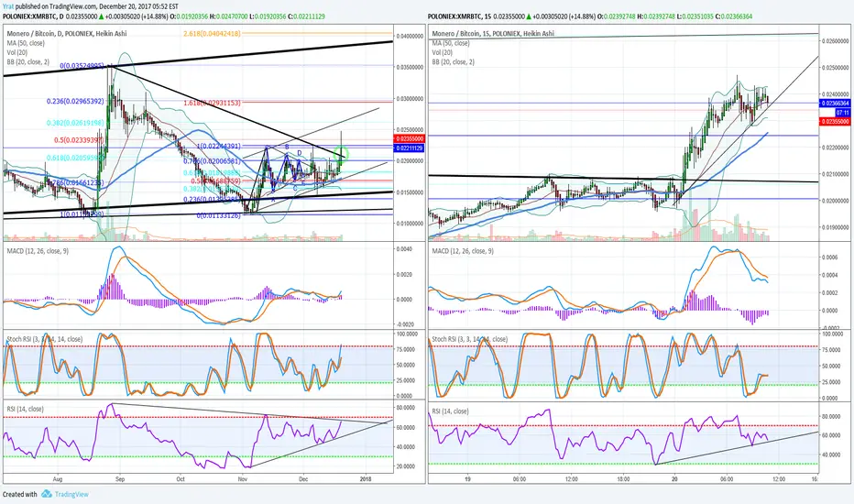Select POLONIEX:XMRBTC, 15 header ticker text
Viewport: 854px width, 504px height.
461,16
